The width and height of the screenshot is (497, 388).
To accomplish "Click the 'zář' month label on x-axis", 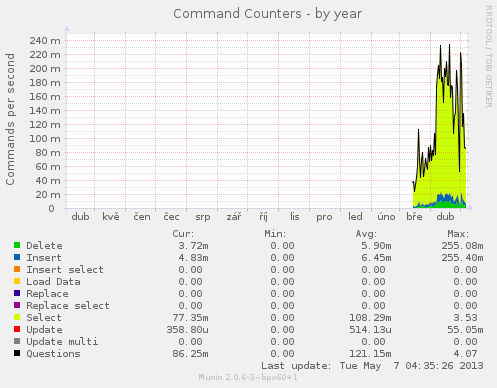I will (234, 217).
